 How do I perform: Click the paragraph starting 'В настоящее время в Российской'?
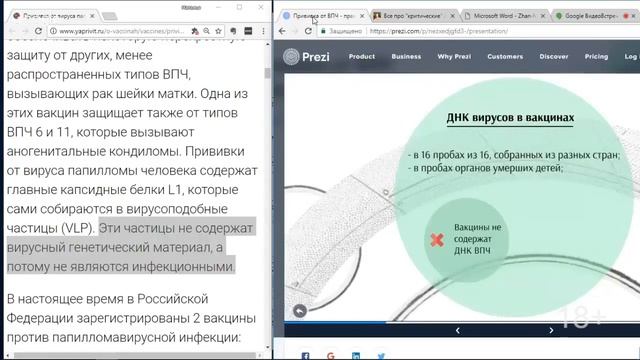pos(131,318)
